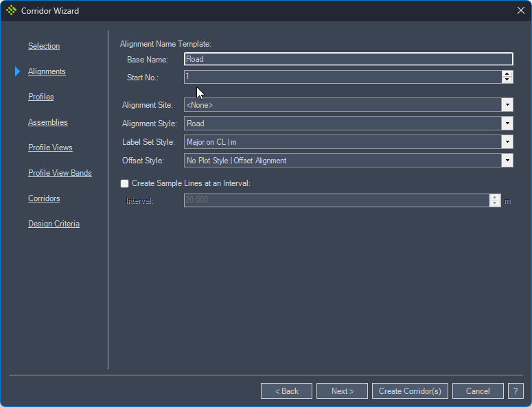Open the Profiles step

coord(41,97)
